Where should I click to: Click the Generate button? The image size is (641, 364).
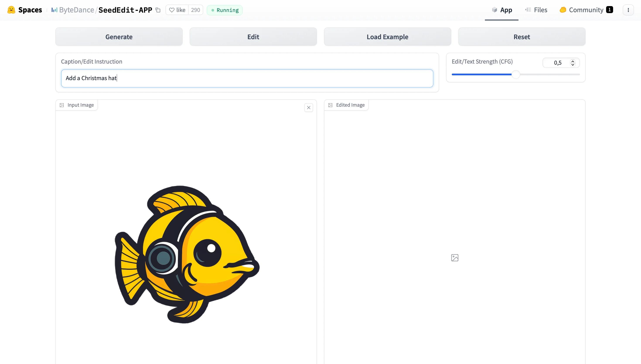(x=119, y=37)
